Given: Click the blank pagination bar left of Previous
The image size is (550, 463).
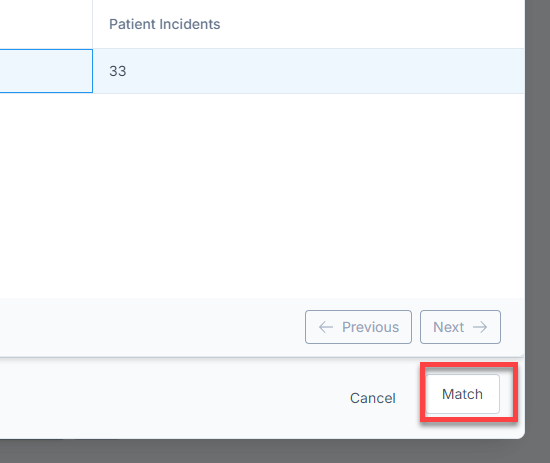Looking at the screenshot, I should click(151, 327).
